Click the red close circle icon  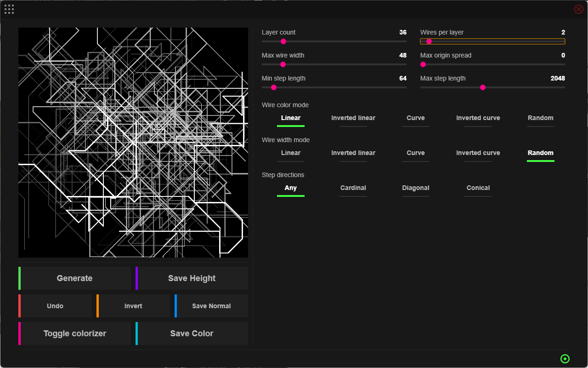point(579,9)
